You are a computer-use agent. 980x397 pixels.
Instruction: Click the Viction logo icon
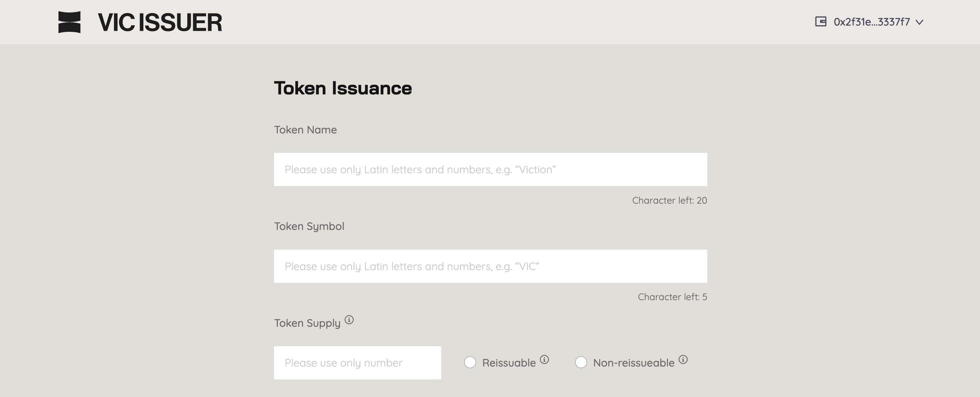69,22
